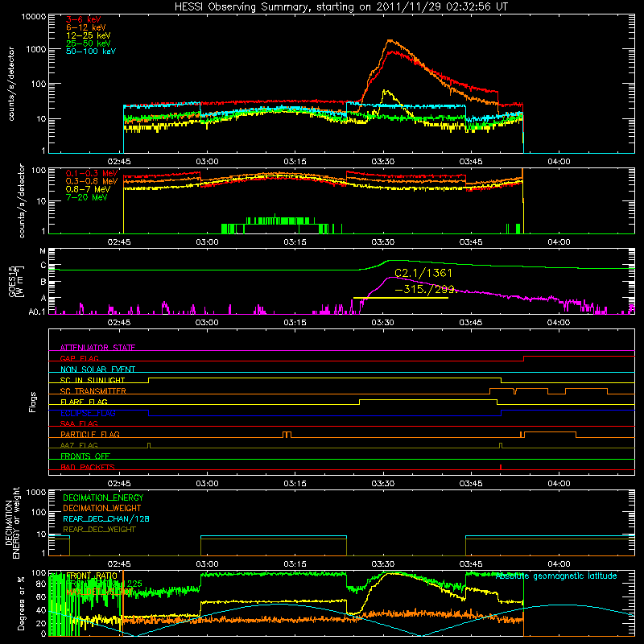Click the 'C2.1/1361' flare annotation
The width and height of the screenshot is (644, 644).
[x=423, y=273]
